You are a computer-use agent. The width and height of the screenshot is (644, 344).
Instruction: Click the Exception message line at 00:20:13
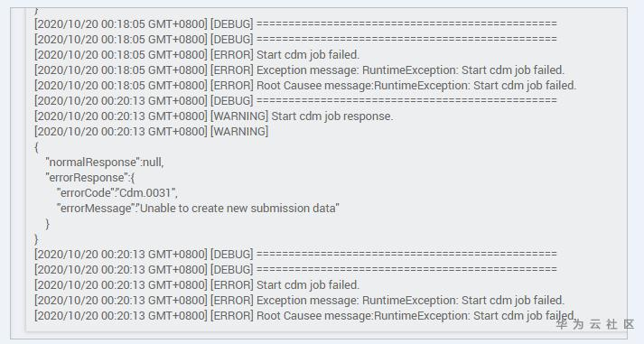[x=299, y=301]
